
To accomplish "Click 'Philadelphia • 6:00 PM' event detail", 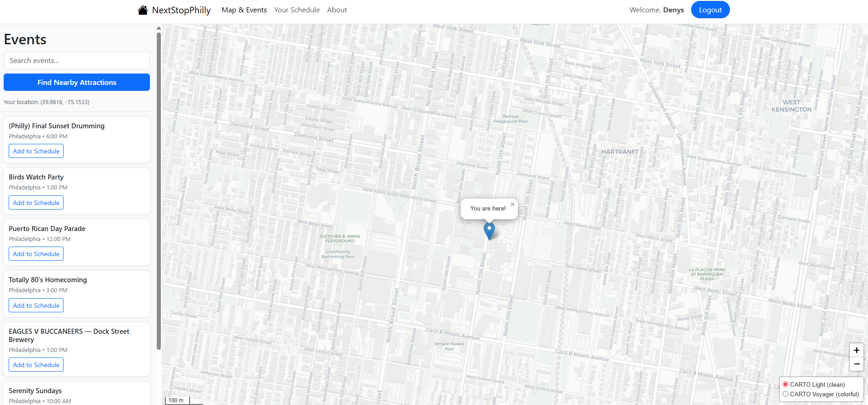I will pyautogui.click(x=38, y=137).
